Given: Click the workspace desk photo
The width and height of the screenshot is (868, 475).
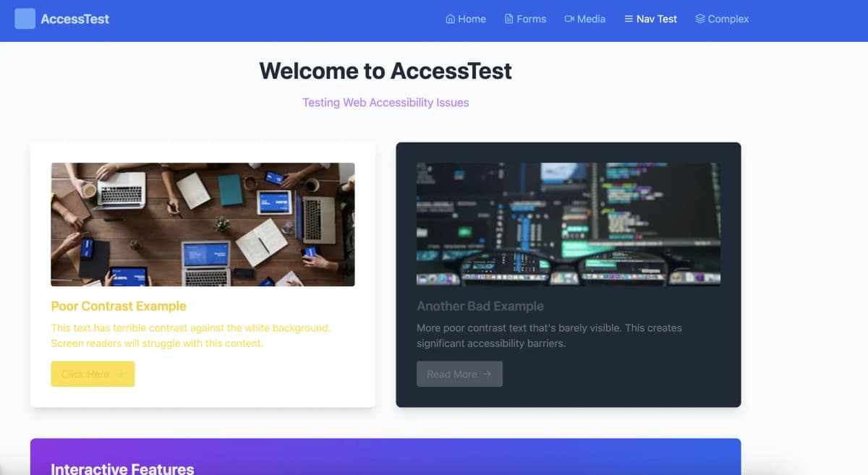Looking at the screenshot, I should pos(202,224).
